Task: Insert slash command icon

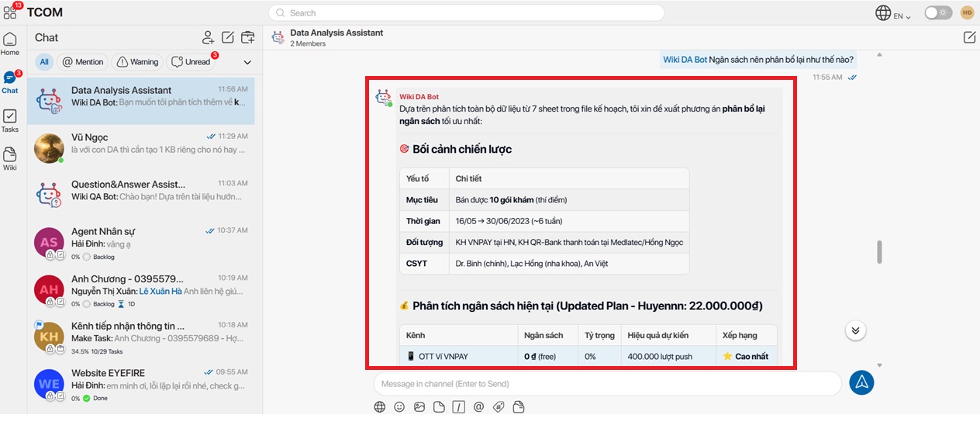Action: (x=459, y=406)
